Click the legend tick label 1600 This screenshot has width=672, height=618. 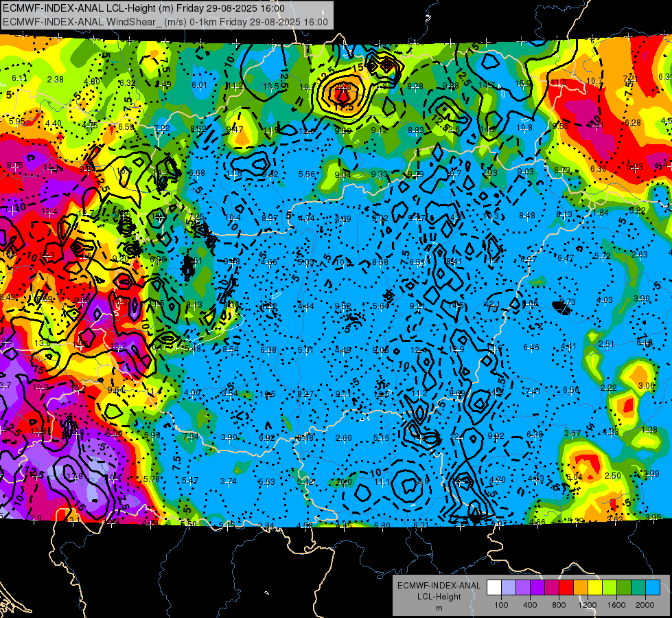[616, 605]
